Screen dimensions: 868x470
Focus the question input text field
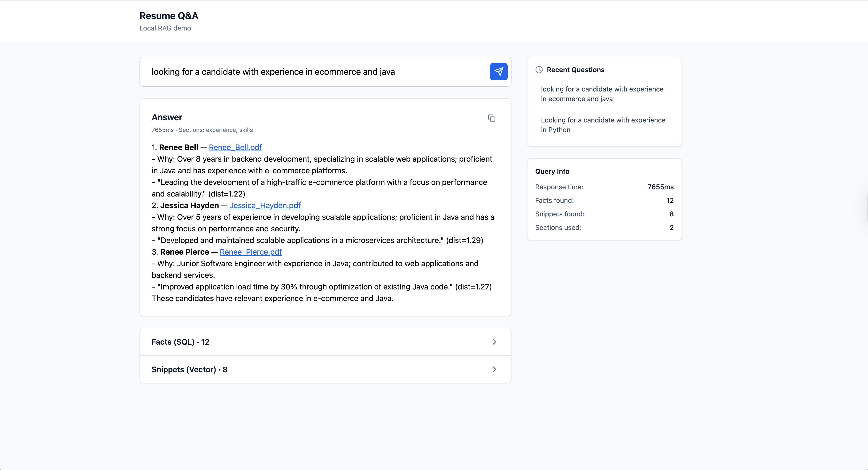coord(313,72)
